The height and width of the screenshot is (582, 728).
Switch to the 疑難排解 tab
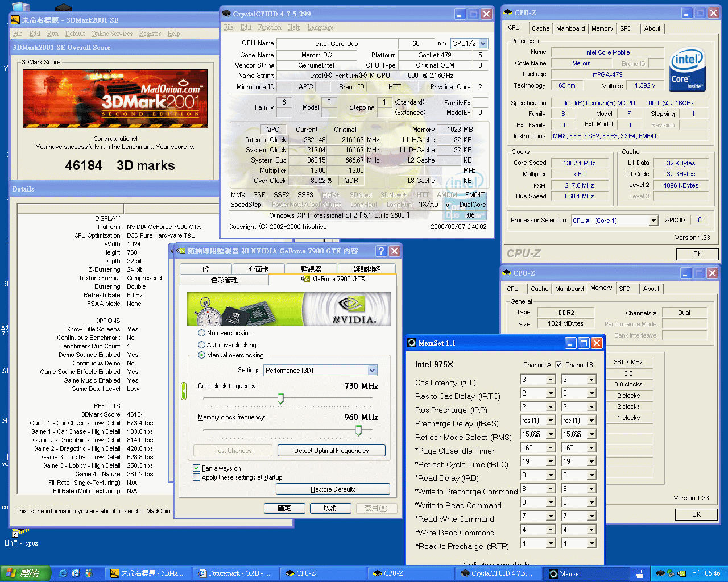367,269
